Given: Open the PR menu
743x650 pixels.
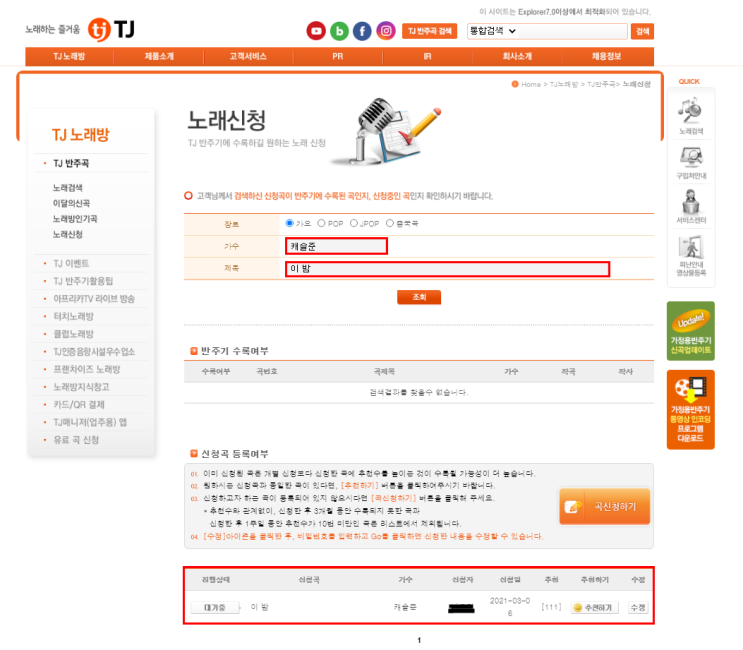Looking at the screenshot, I should 337,56.
